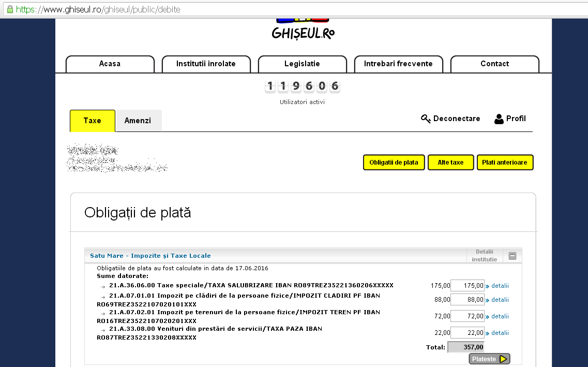Click the arrow bullet before Taxe speciale row
Screen dimensions: 588x367
pyautogui.click(x=103, y=287)
